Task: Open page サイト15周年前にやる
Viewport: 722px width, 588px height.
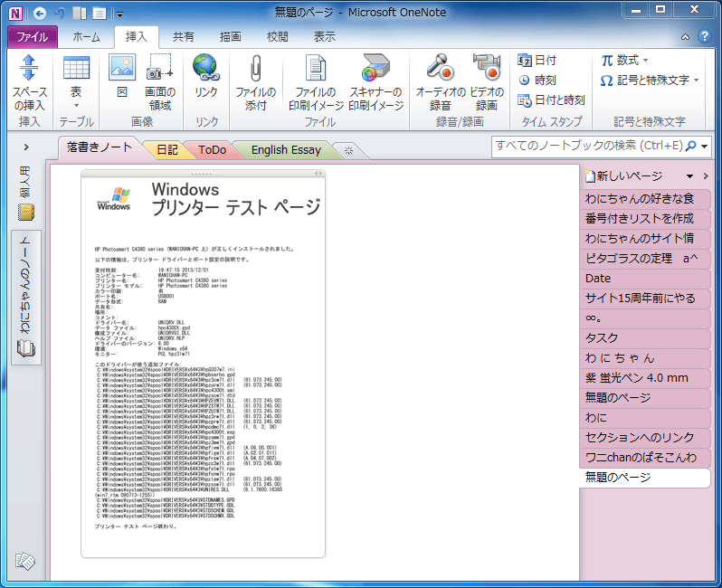Action: [x=644, y=299]
